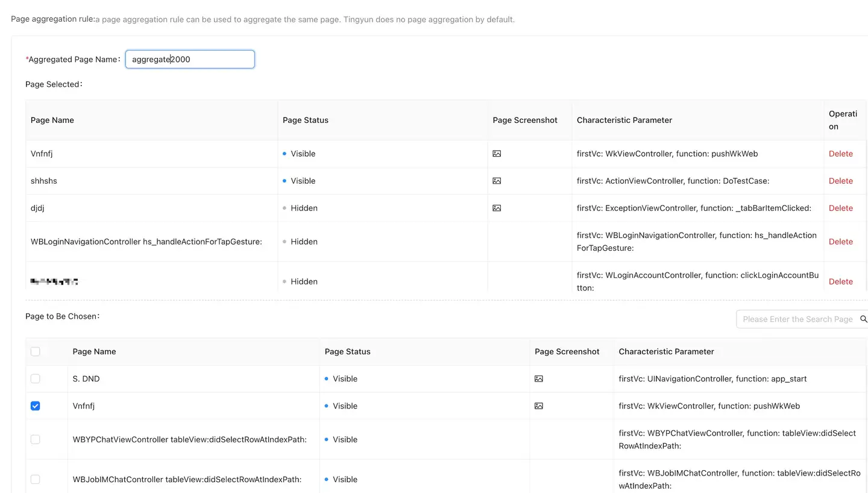Tick the WBJobIMChatController row checkbox
The image size is (868, 493).
36,479
